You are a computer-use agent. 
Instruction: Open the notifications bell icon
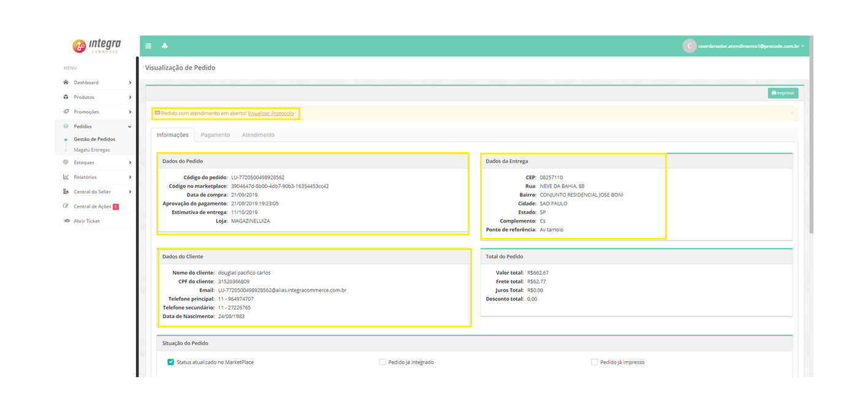[164, 46]
